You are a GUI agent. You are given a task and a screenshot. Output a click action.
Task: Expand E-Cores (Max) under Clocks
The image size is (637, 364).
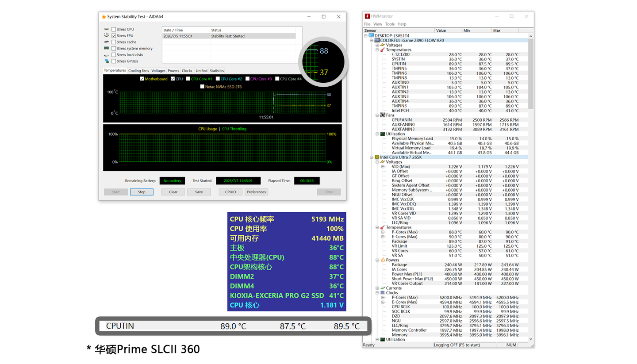point(383,302)
